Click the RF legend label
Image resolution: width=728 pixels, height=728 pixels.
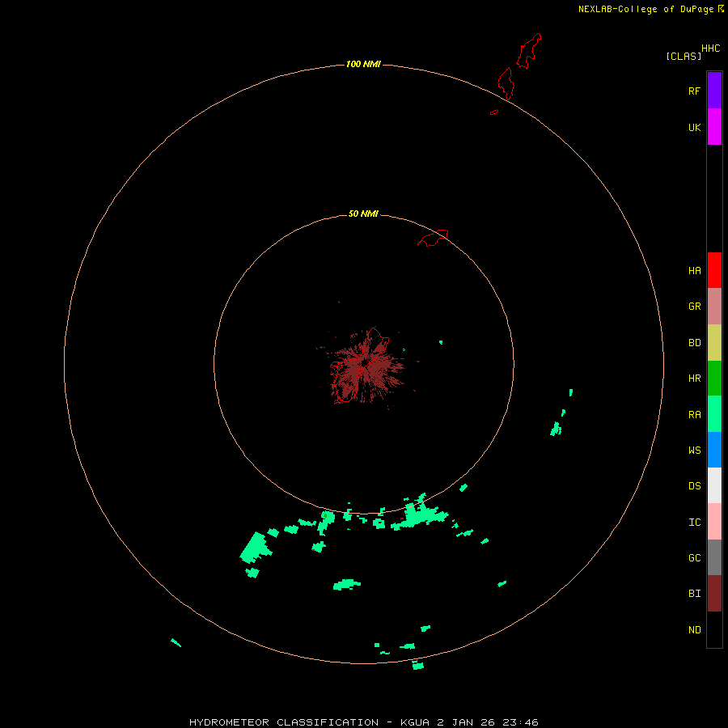694,91
